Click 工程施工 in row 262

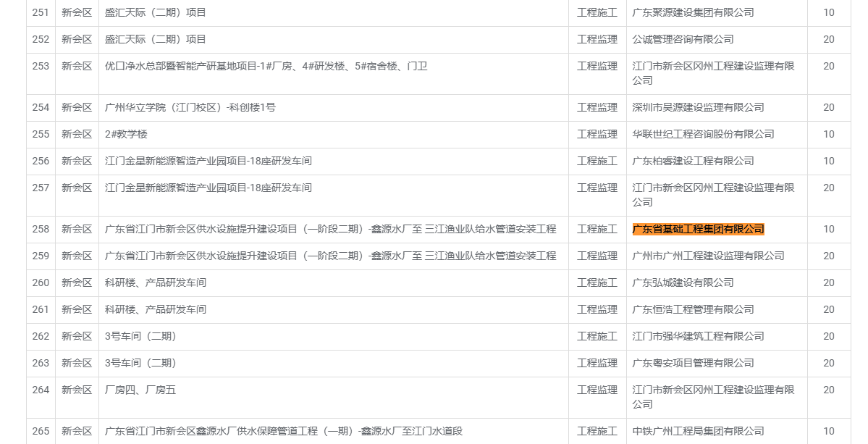point(597,336)
